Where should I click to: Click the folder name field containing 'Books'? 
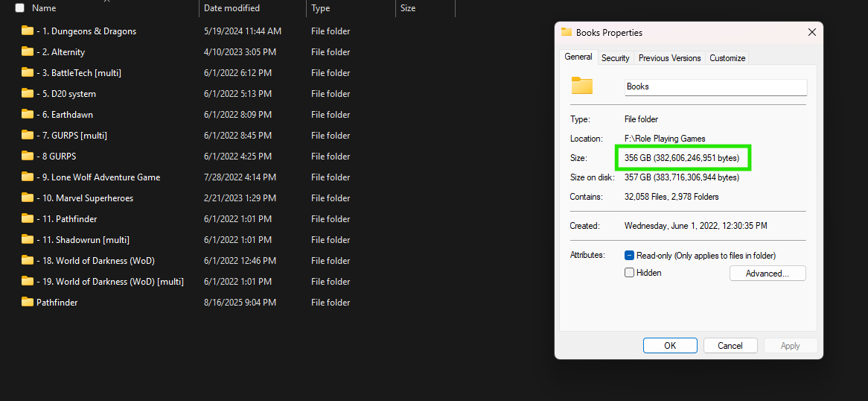tap(716, 87)
